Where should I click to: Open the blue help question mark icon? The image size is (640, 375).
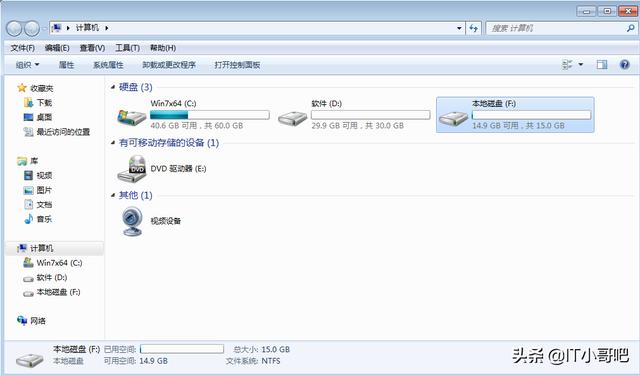click(x=624, y=64)
